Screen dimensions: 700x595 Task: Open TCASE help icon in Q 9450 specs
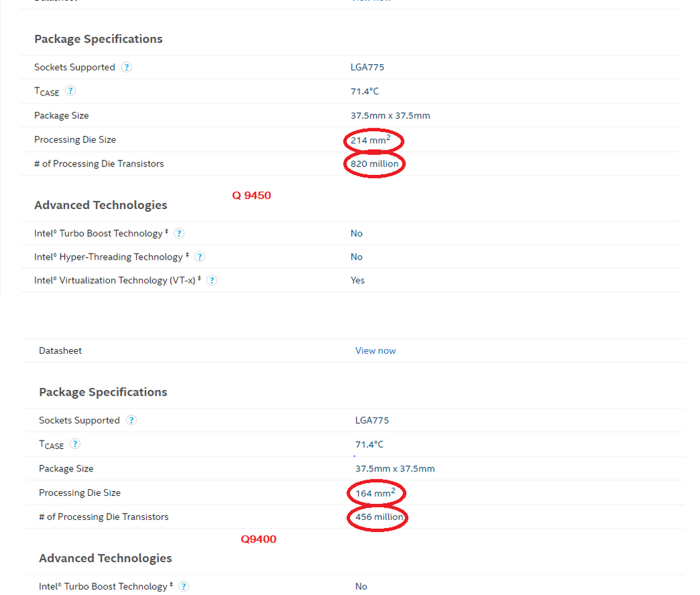[70, 91]
